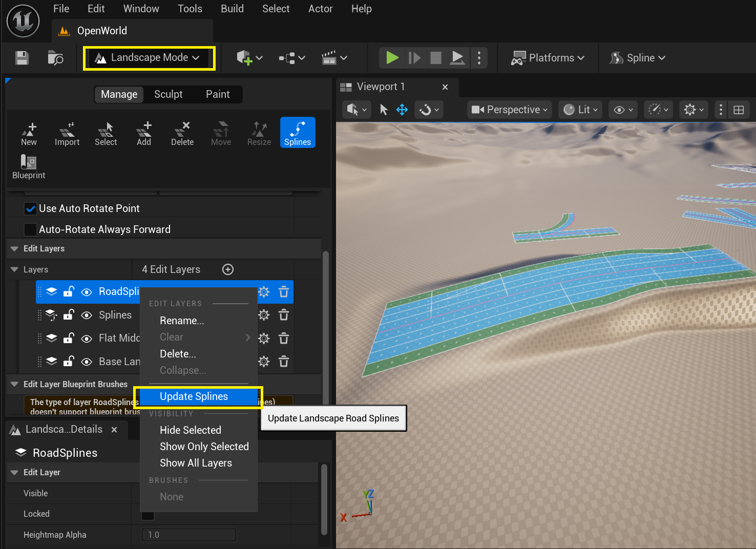Activate the Splines tool
The image size is (756, 549).
click(x=298, y=133)
